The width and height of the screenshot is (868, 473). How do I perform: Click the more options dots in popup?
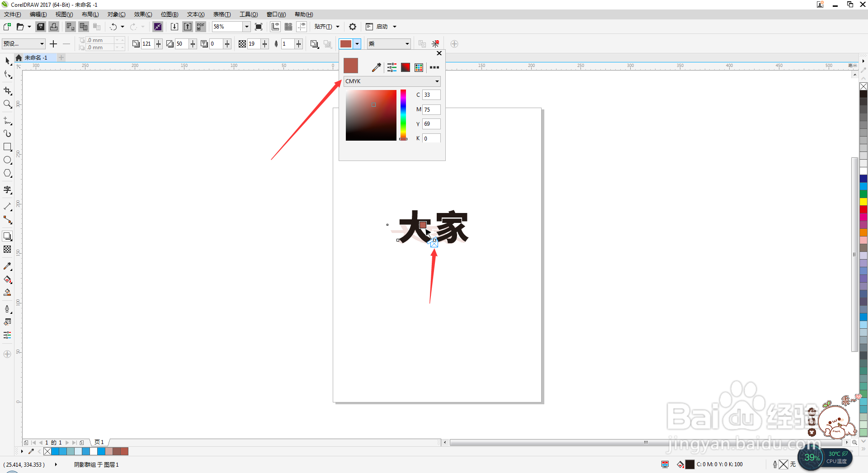(434, 67)
